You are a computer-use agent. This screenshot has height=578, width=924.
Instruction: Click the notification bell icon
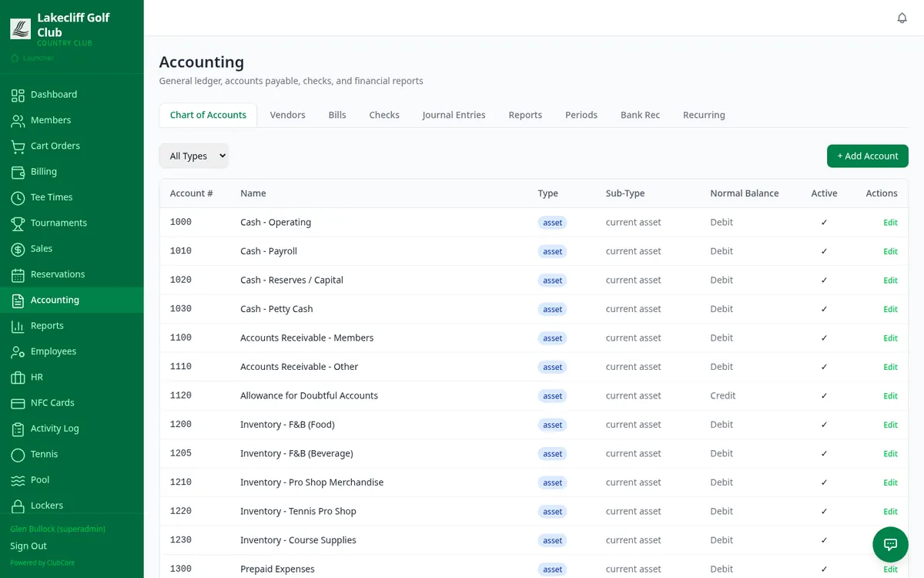(x=902, y=18)
